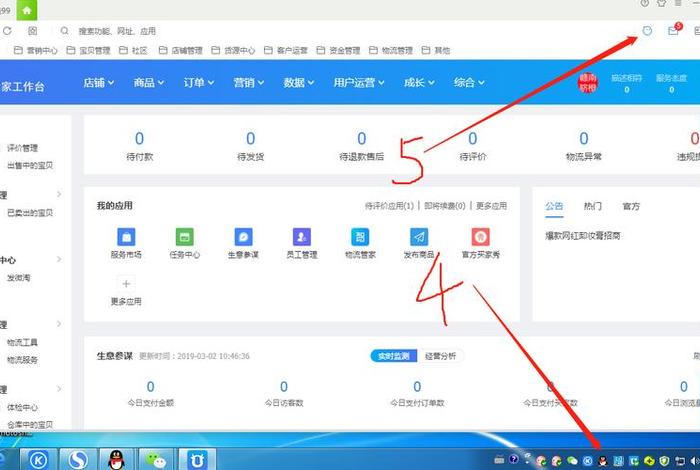Expand the 成长 dropdown menu
This screenshot has height=470, width=700.
coord(419,83)
